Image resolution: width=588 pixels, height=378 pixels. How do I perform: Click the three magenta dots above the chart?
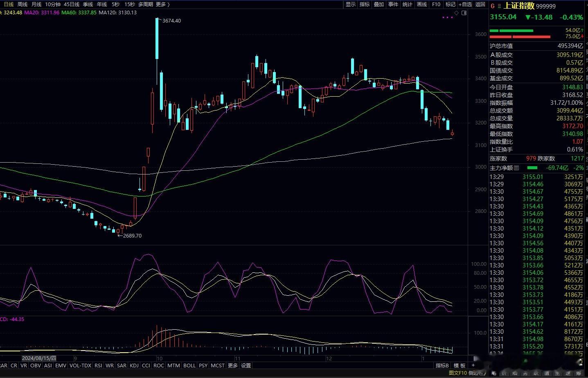(448, 17)
